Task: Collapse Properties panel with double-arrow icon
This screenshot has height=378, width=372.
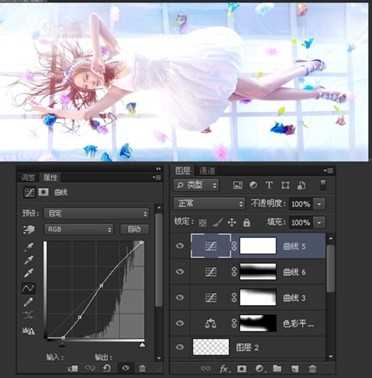Action: [x=158, y=169]
